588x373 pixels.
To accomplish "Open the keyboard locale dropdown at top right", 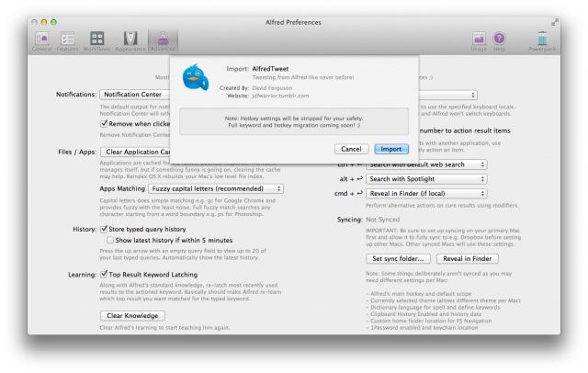I will [x=448, y=95].
